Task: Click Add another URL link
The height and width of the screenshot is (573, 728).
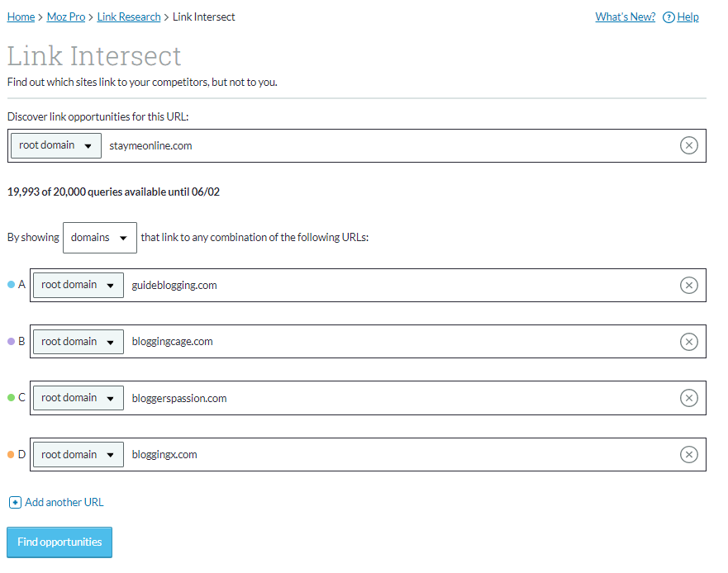Action: [64, 503]
